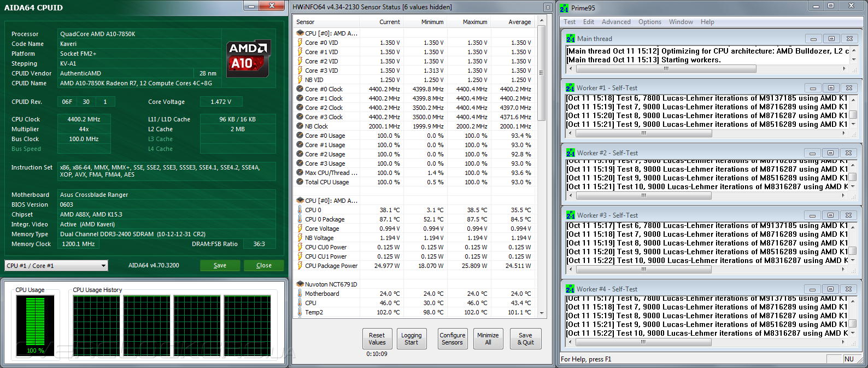Image resolution: width=868 pixels, height=368 pixels.
Task: Open Configure Sensors in HWiNFO64
Action: coord(453,339)
